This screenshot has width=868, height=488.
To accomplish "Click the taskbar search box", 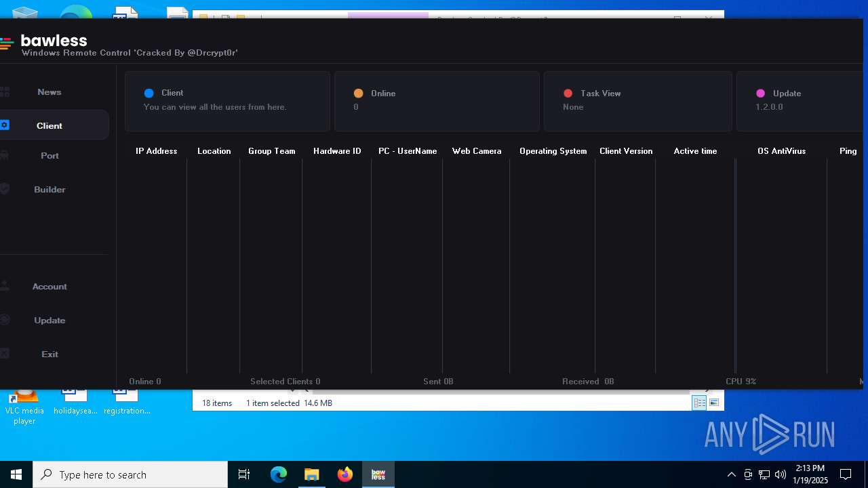I will 130,474.
